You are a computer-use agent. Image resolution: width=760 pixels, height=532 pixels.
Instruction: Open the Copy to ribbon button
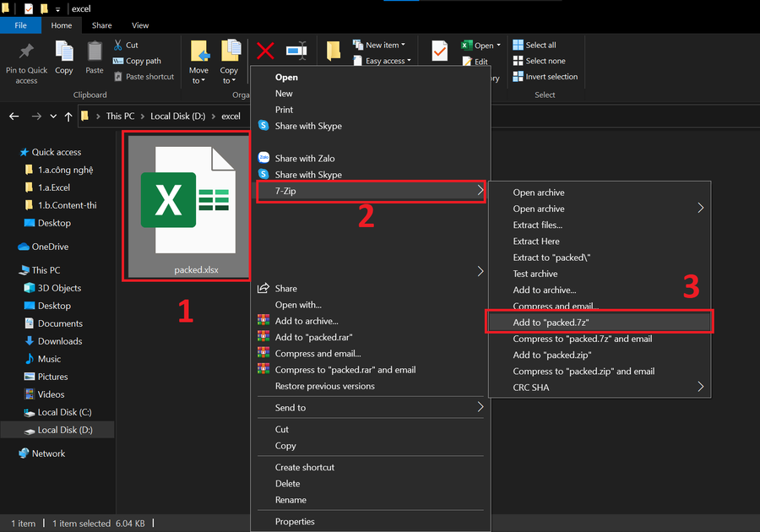pyautogui.click(x=229, y=62)
